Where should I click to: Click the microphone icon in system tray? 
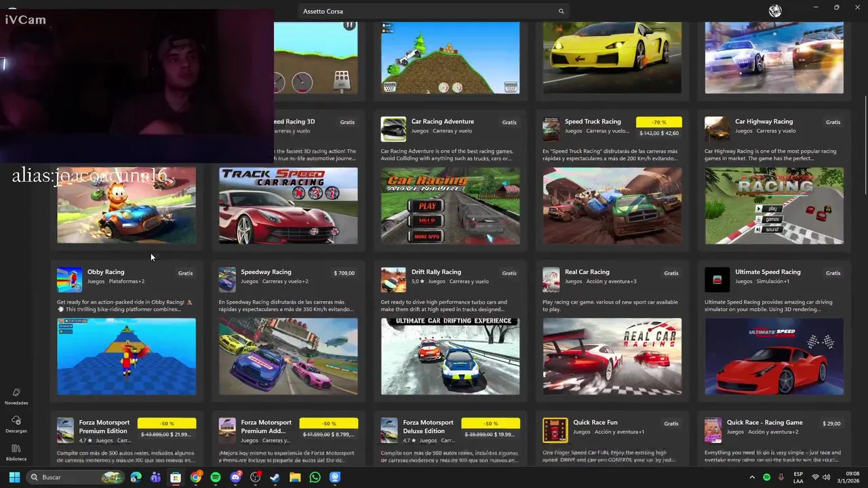pyautogui.click(x=781, y=477)
